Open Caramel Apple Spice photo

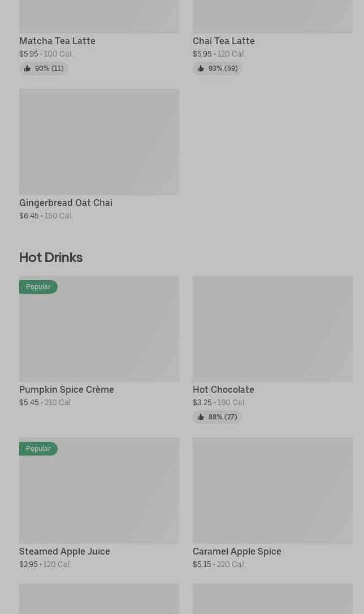[273, 491]
